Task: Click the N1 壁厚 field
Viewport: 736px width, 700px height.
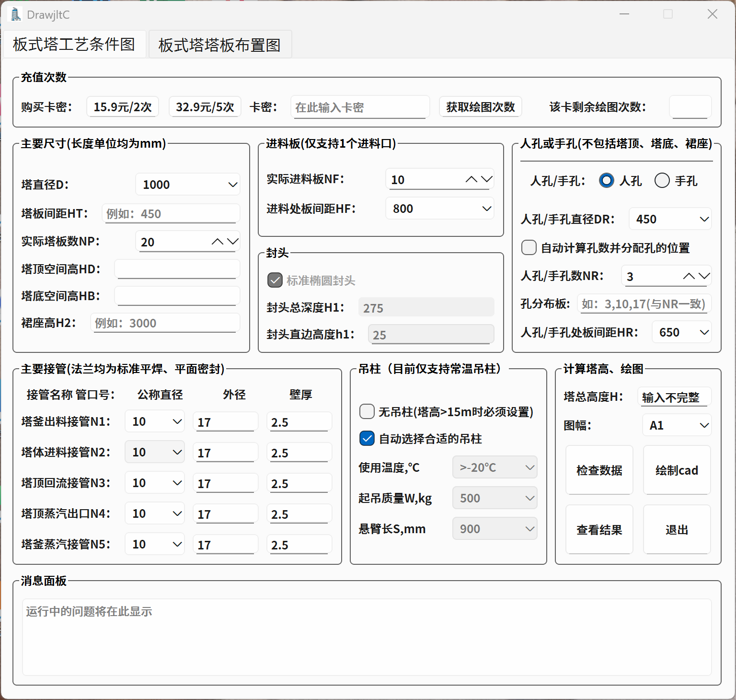Action: (299, 422)
